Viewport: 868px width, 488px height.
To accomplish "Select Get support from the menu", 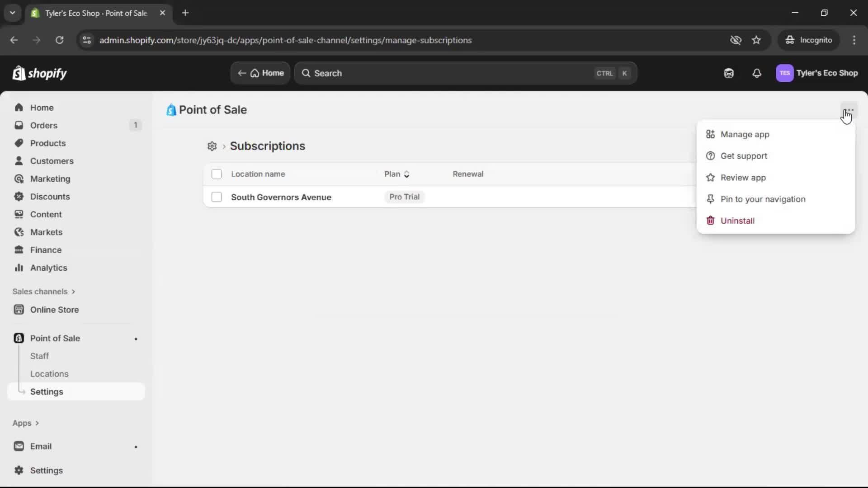I will coord(776,156).
